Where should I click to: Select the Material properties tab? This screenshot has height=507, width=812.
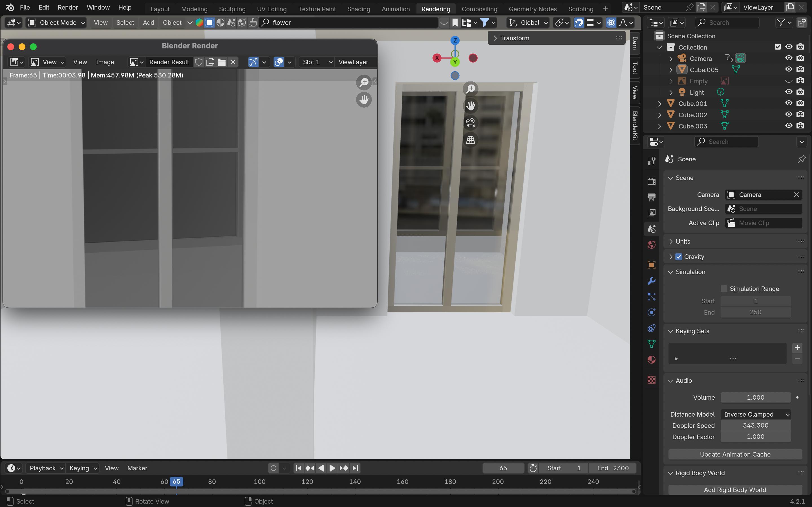[651, 359]
